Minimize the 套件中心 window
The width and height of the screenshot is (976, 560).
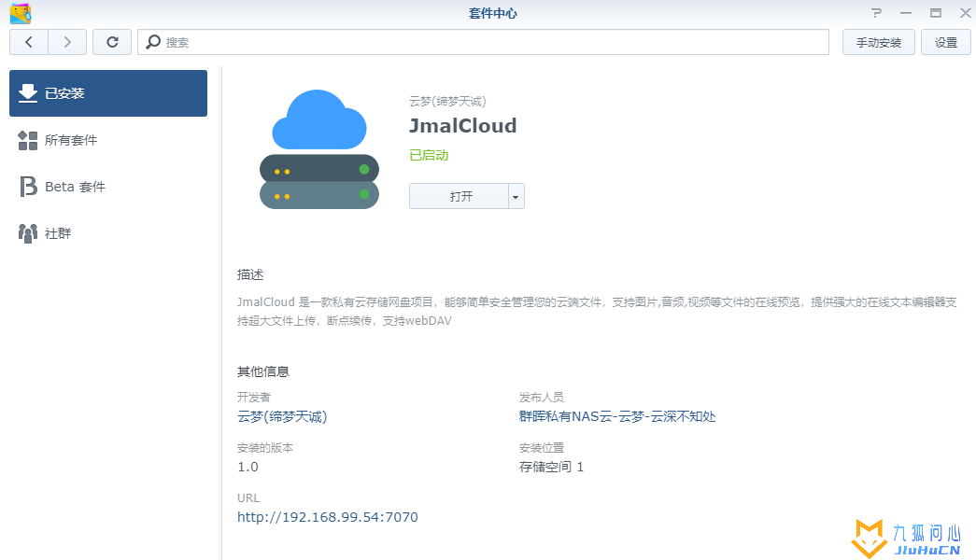coord(906,13)
